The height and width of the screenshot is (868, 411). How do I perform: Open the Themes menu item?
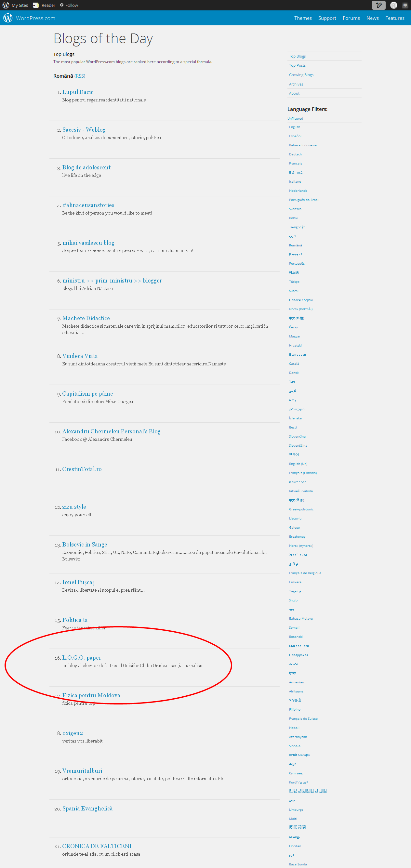(302, 18)
